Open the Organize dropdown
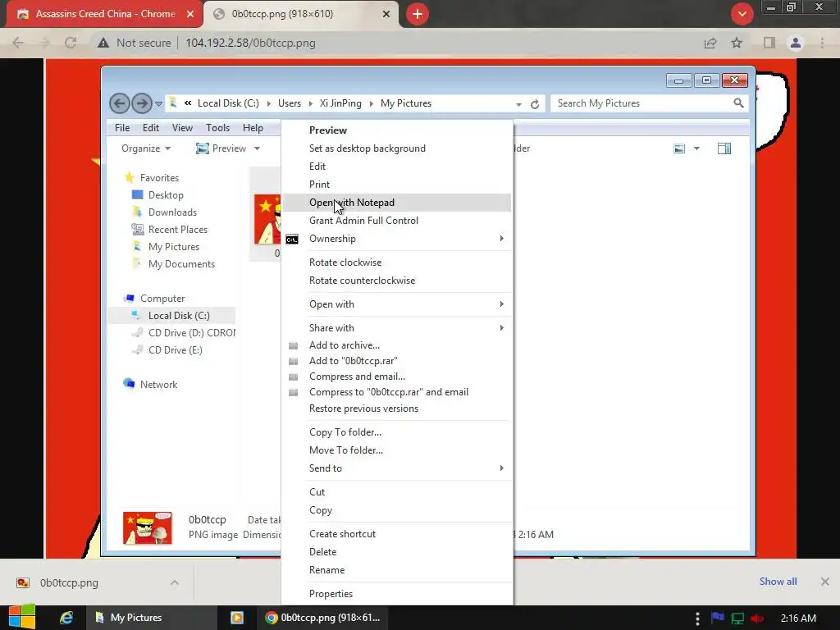840x630 pixels. point(146,148)
